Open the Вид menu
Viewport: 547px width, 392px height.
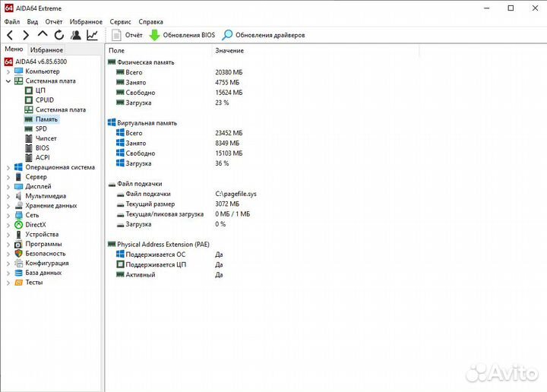point(33,21)
